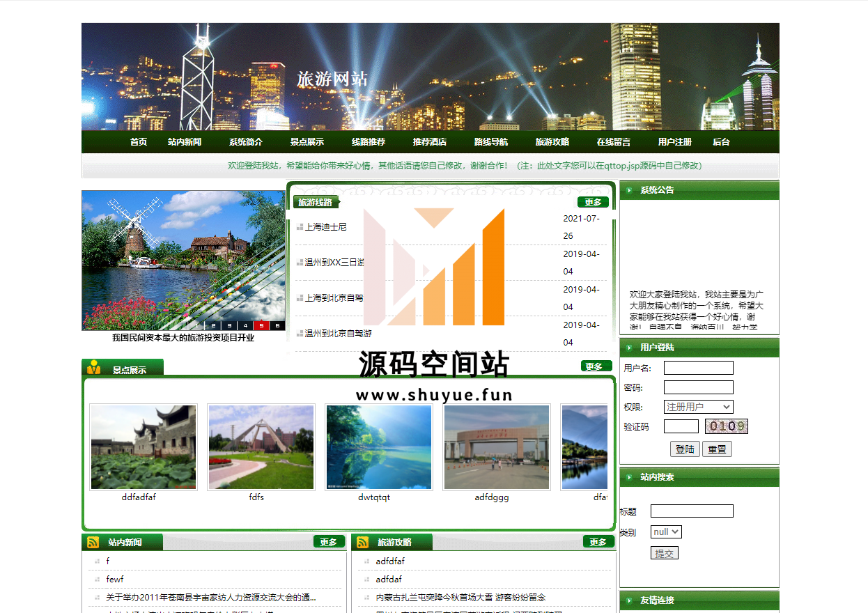Open 系统简介 menu item
Image resolution: width=868 pixels, height=613 pixels.
point(246,142)
